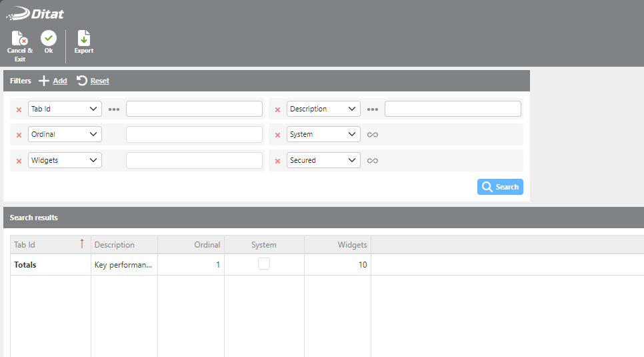Click the blue Search button
This screenshot has height=357, width=644.
click(500, 187)
